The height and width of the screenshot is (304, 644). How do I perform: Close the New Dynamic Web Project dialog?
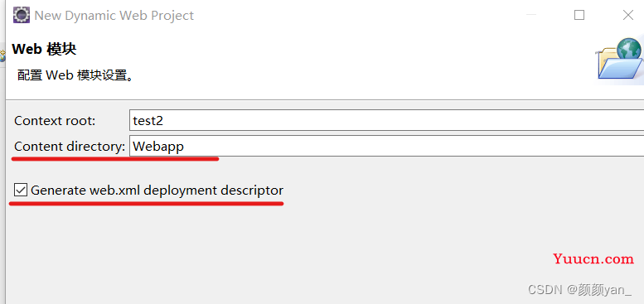pyautogui.click(x=628, y=15)
